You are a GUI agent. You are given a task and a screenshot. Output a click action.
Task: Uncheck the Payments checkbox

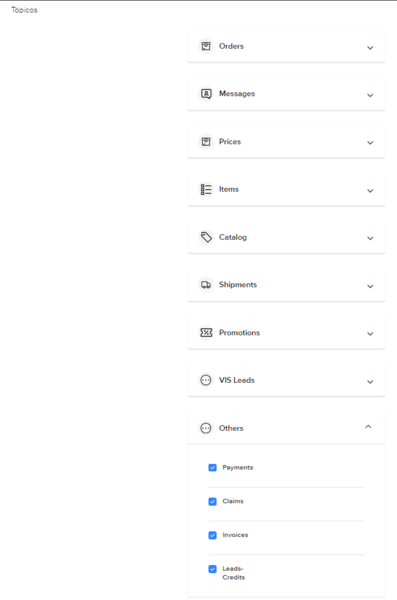(x=212, y=468)
